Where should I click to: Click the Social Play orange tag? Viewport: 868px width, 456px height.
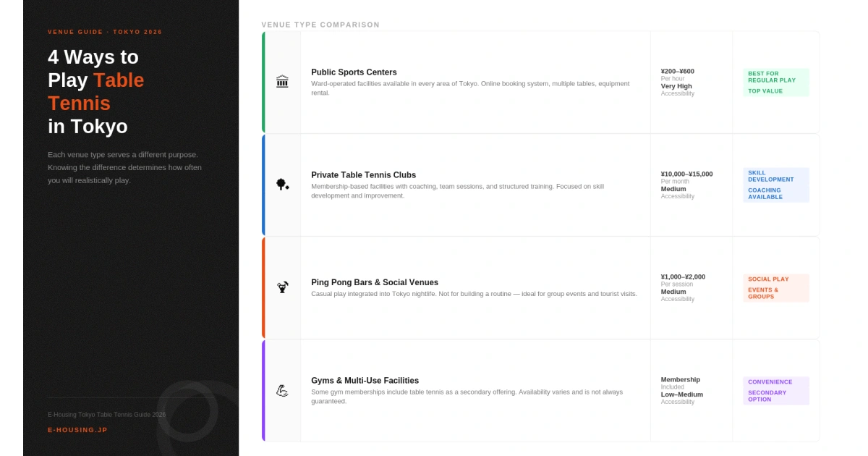[768, 279]
